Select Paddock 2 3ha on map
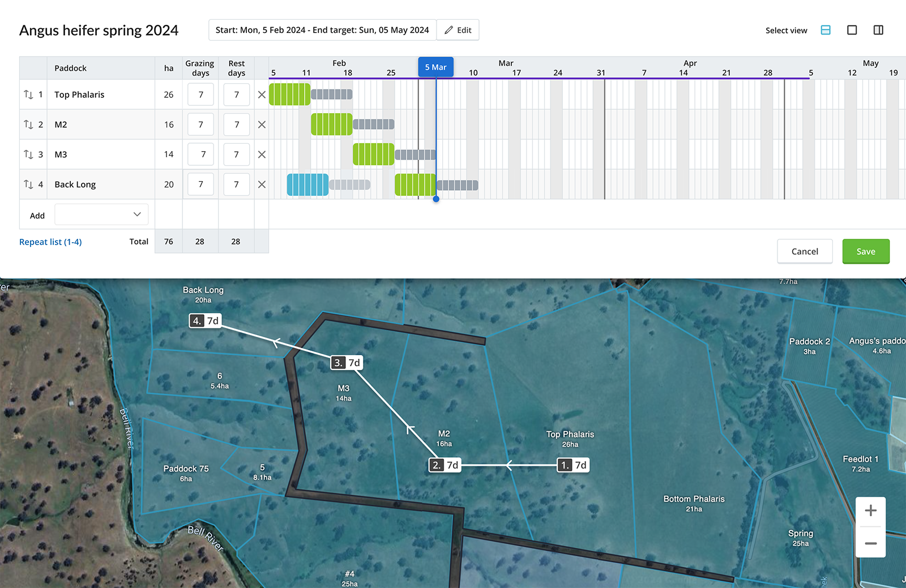The width and height of the screenshot is (906, 588). click(x=810, y=346)
